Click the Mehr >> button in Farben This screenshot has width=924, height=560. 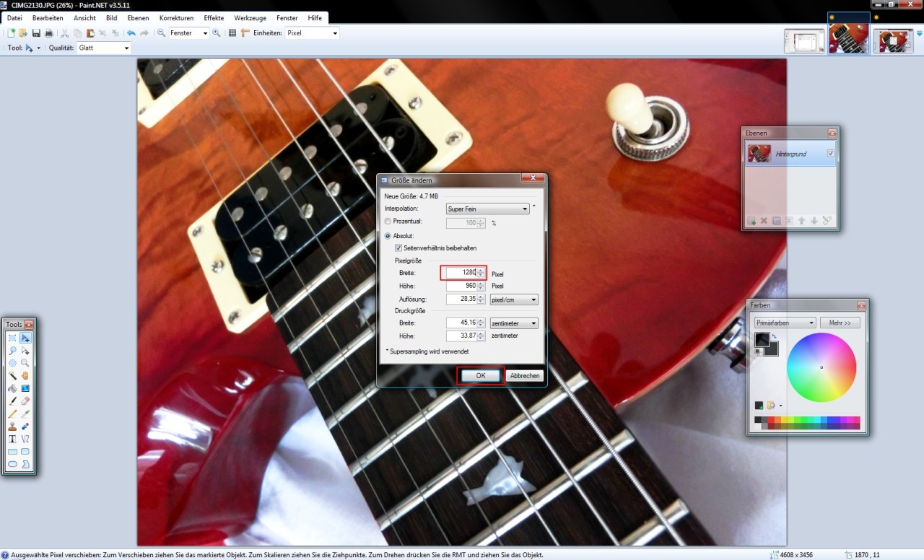click(840, 323)
